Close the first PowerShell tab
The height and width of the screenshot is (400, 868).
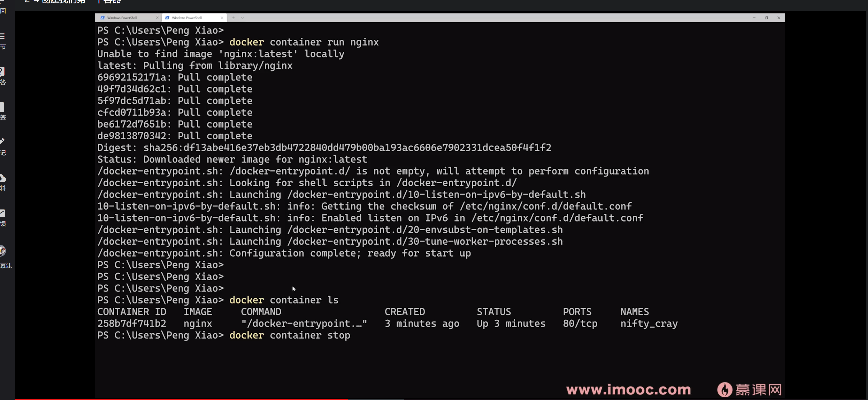click(157, 18)
